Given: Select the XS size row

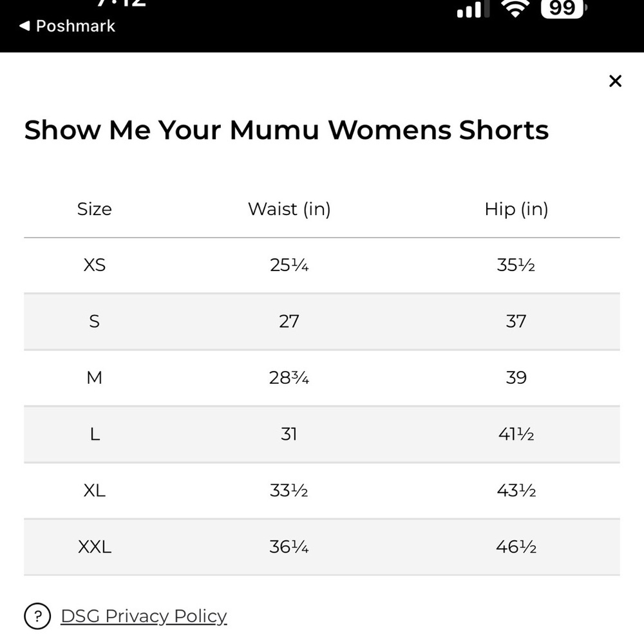Looking at the screenshot, I should point(95,265).
